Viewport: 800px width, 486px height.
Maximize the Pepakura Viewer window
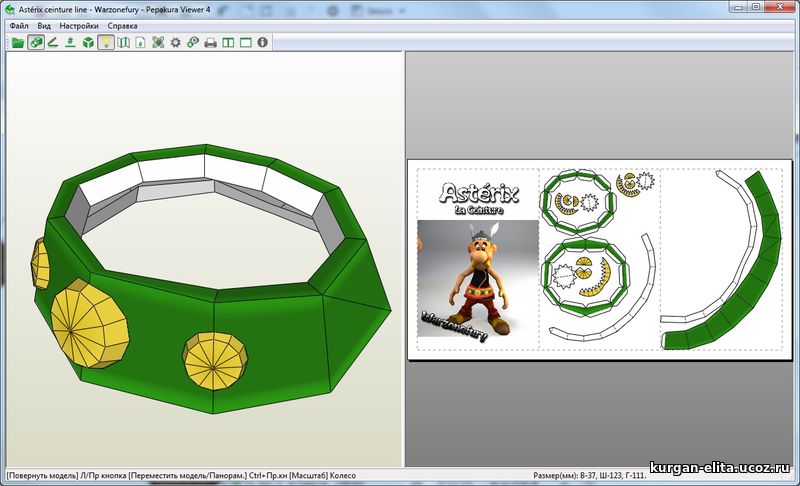point(756,7)
